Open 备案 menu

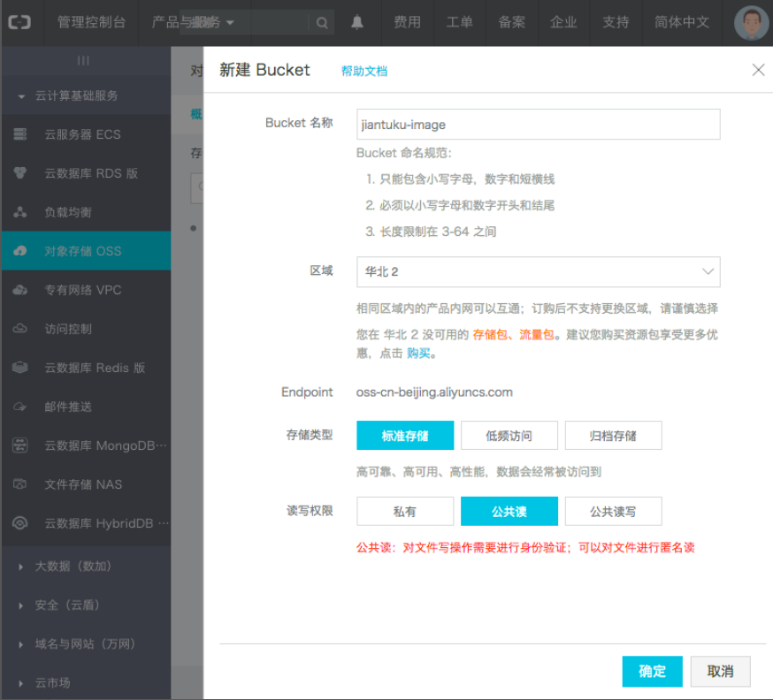point(512,22)
